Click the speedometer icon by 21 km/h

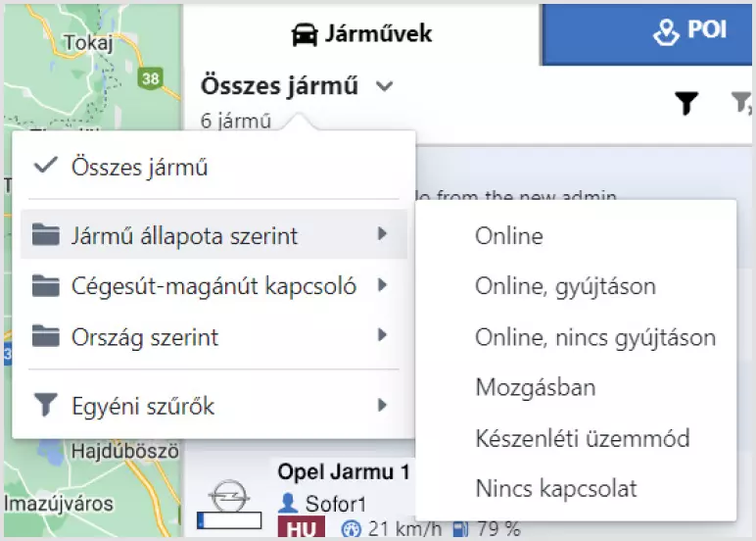point(351,528)
